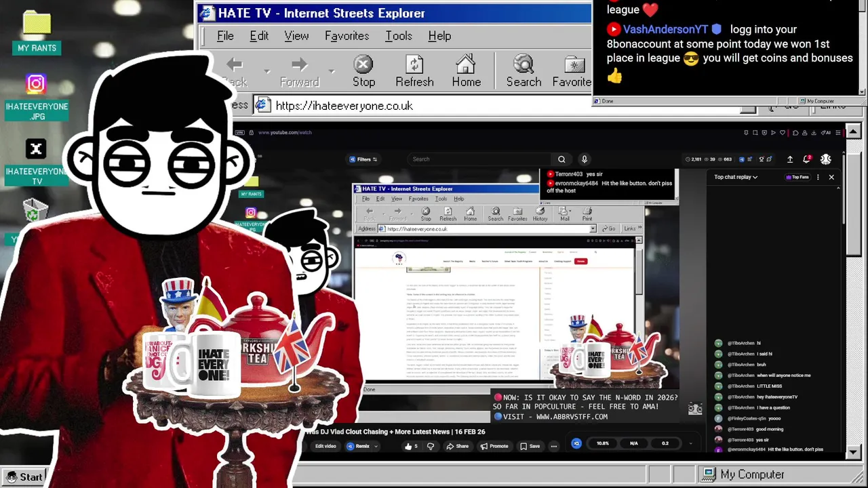Image resolution: width=868 pixels, height=488 pixels.
Task: Open the Forward button history arrow
Action: (x=332, y=70)
